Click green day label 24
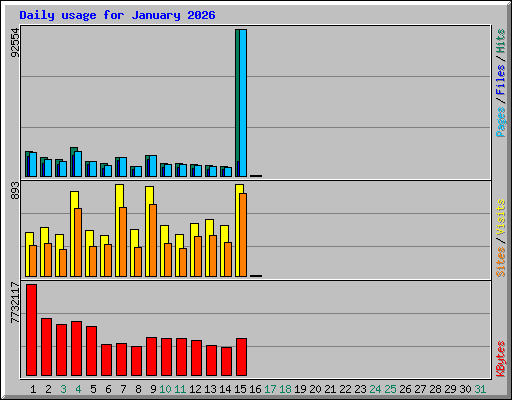 coord(375,389)
